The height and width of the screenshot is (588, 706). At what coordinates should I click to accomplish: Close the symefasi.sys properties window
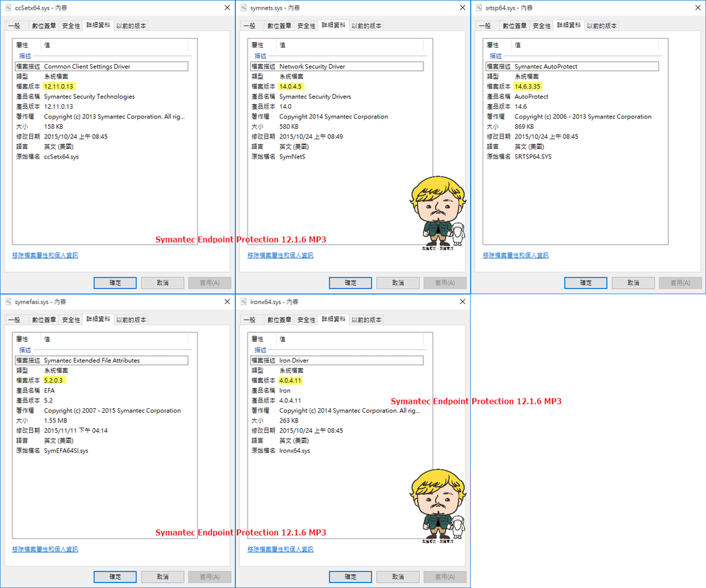[x=228, y=302]
